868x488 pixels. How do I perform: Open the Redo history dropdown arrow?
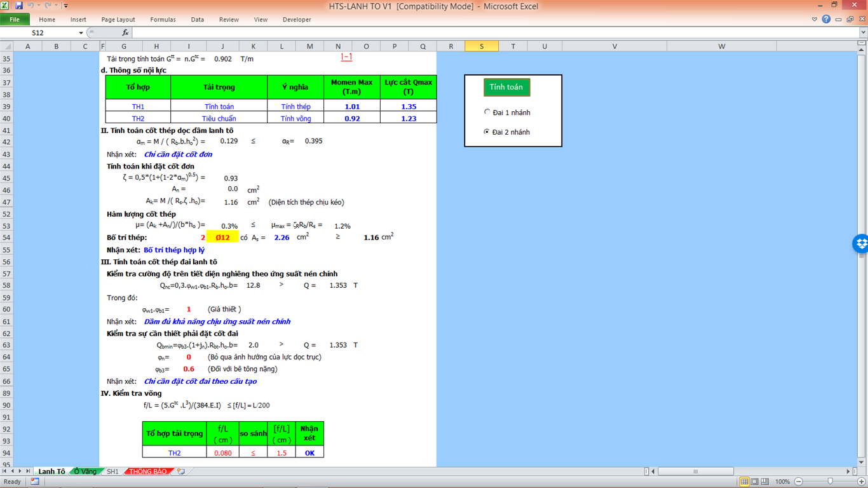[56, 6]
